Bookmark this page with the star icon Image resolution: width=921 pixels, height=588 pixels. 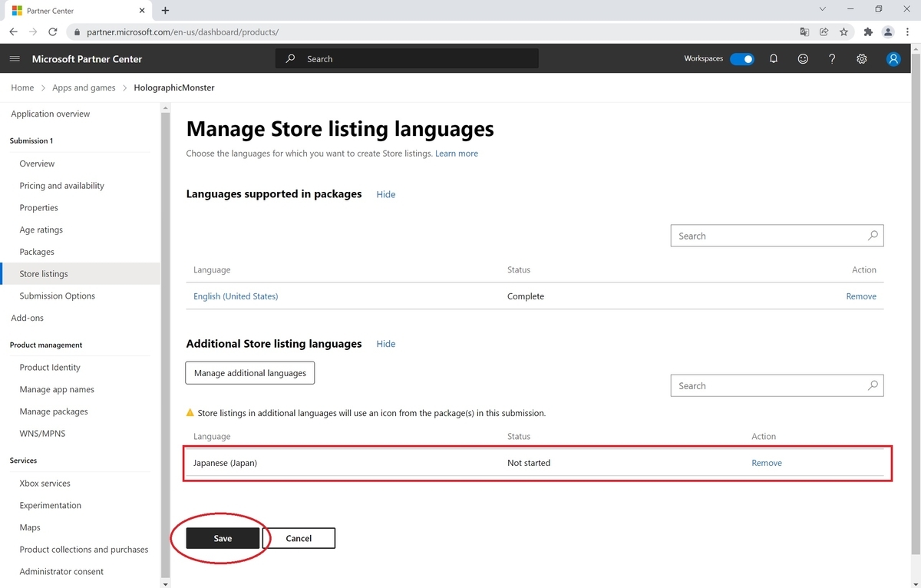point(844,32)
